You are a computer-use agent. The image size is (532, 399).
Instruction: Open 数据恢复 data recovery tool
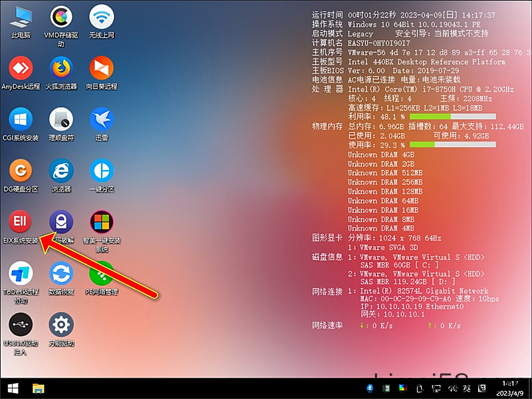click(x=61, y=278)
